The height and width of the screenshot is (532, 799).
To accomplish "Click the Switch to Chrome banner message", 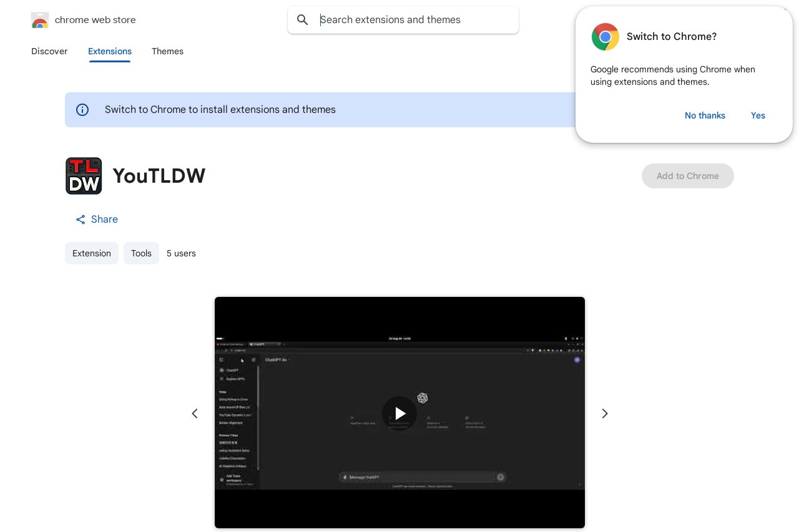I will pos(220,110).
